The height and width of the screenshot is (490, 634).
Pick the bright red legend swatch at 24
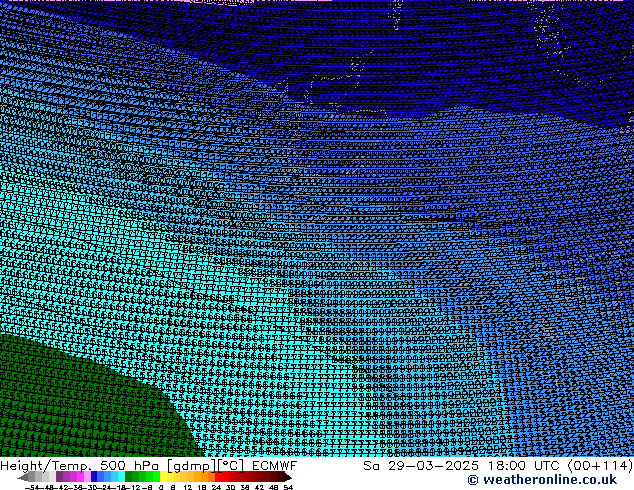pos(218,477)
